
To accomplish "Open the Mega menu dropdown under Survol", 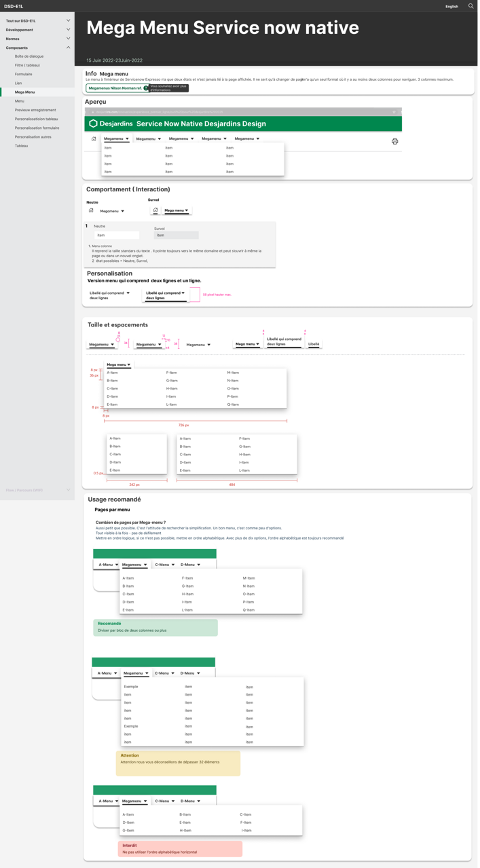I will click(177, 210).
